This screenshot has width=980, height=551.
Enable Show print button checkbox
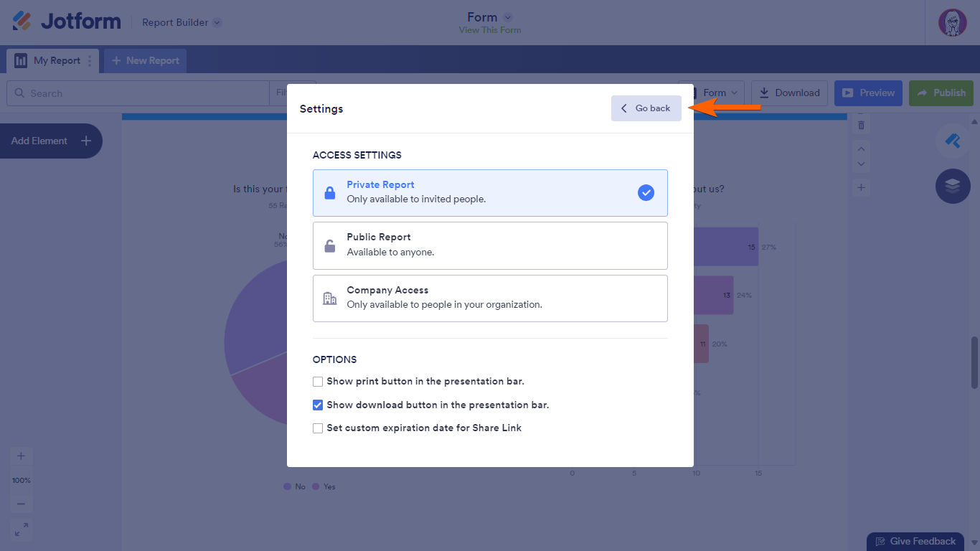click(x=318, y=382)
